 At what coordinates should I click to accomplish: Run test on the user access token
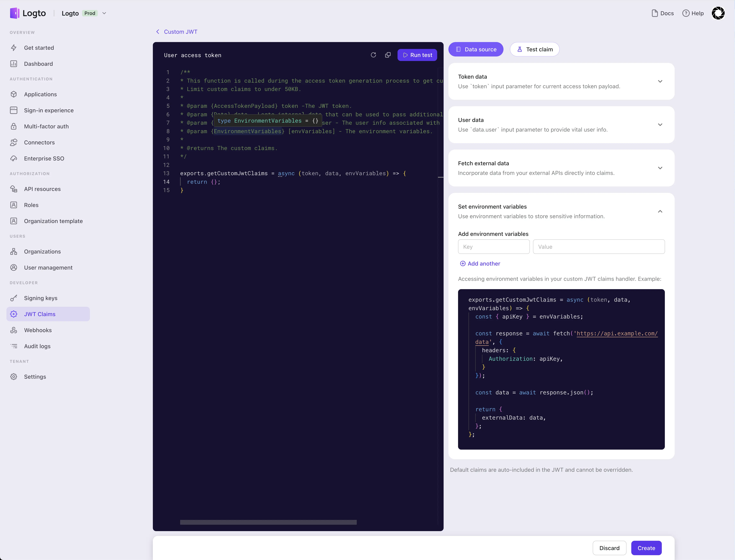(417, 55)
